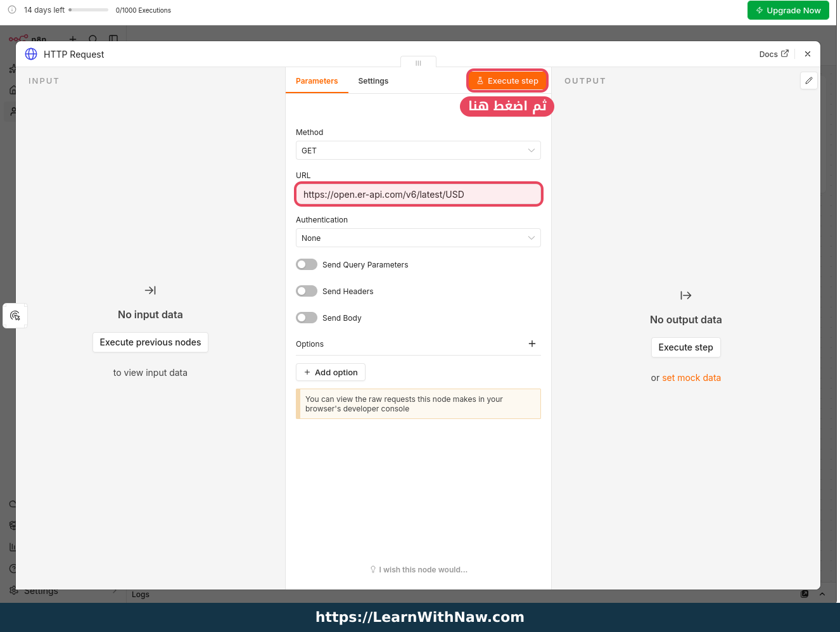Click the drag handle above the Parameters panel
The width and height of the screenshot is (840, 632).
point(418,63)
